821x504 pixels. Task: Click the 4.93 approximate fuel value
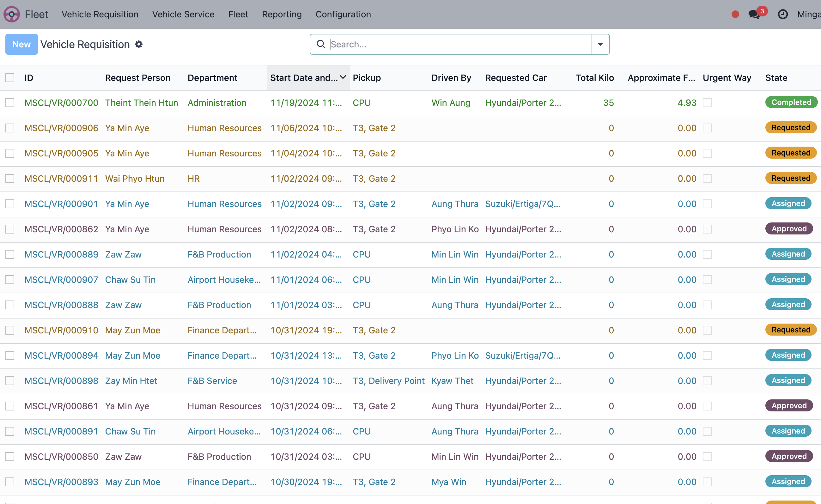687,103
